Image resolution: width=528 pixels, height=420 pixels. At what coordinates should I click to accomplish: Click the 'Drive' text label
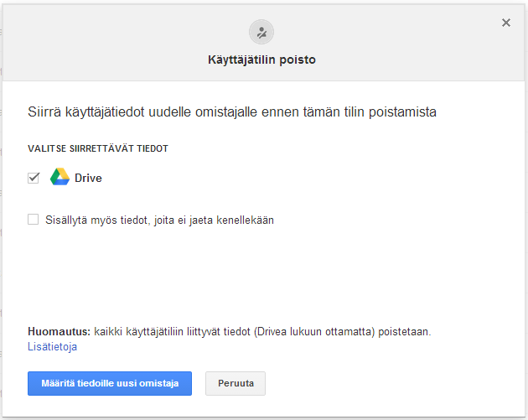[x=88, y=178]
